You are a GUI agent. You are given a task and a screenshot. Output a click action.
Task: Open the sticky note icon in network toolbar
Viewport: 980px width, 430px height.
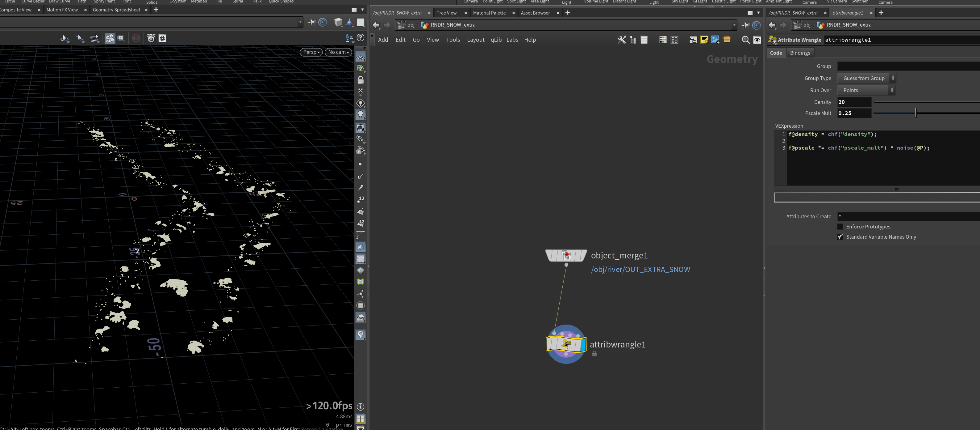[x=704, y=40]
